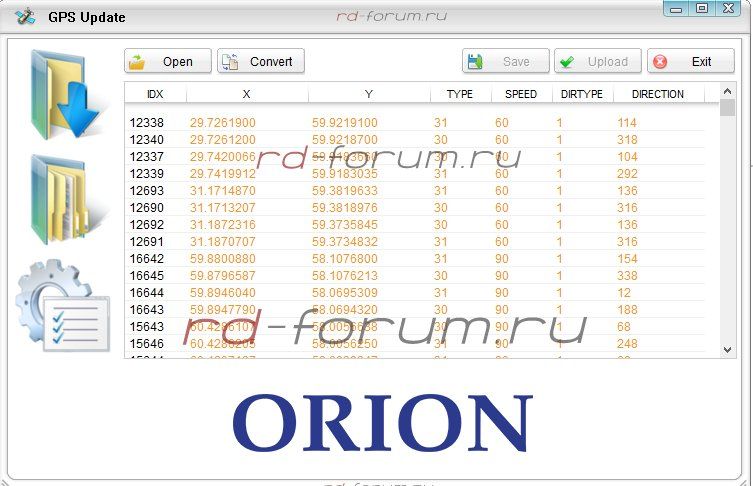Click direction value 68
Screen dimensions: 753x486
click(624, 327)
